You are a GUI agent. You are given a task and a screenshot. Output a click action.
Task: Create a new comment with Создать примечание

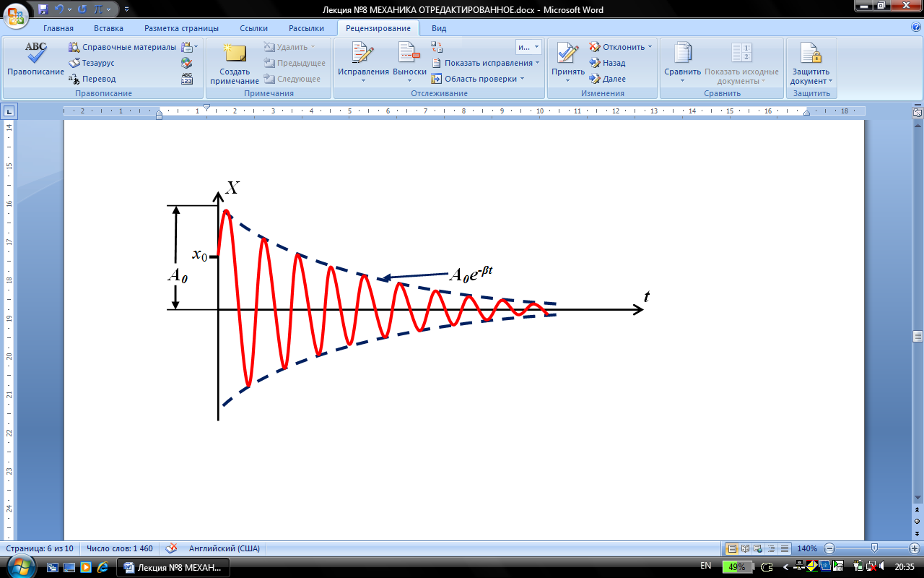235,63
